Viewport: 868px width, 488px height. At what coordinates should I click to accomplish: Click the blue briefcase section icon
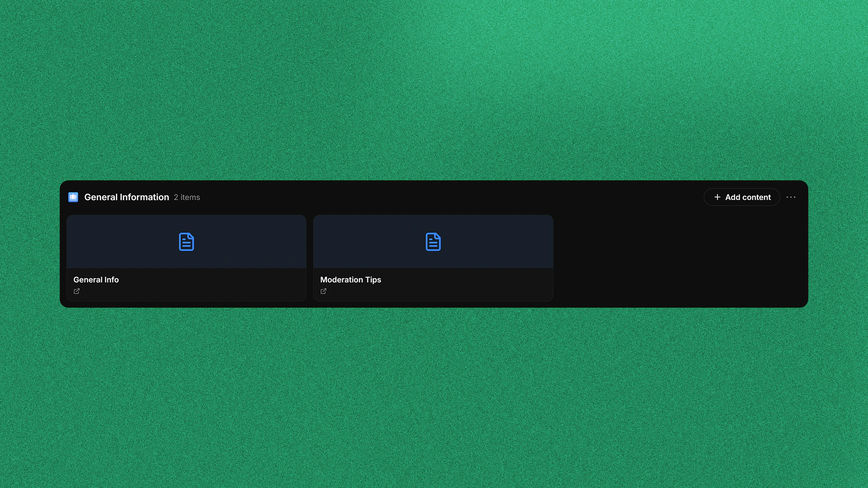point(73,197)
